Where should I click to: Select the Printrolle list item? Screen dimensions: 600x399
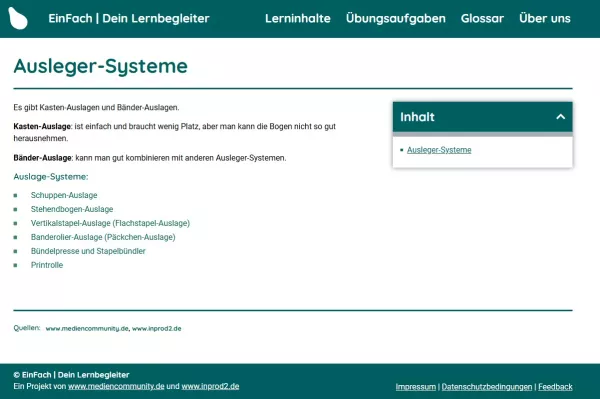[x=47, y=265]
